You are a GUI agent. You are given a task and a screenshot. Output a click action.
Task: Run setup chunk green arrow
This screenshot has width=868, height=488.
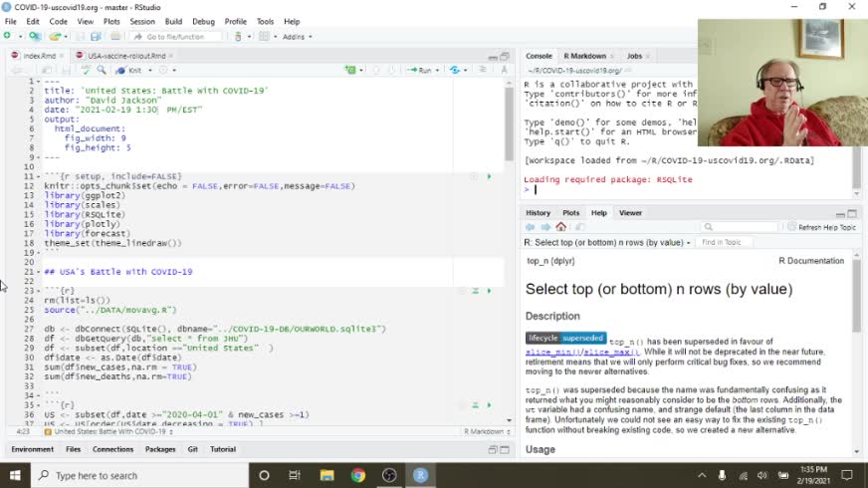click(489, 176)
